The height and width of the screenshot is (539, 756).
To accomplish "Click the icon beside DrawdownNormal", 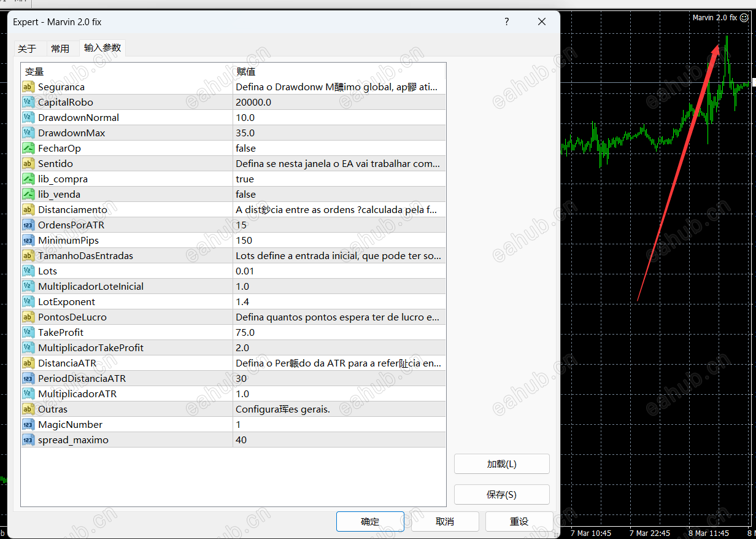I will click(28, 118).
